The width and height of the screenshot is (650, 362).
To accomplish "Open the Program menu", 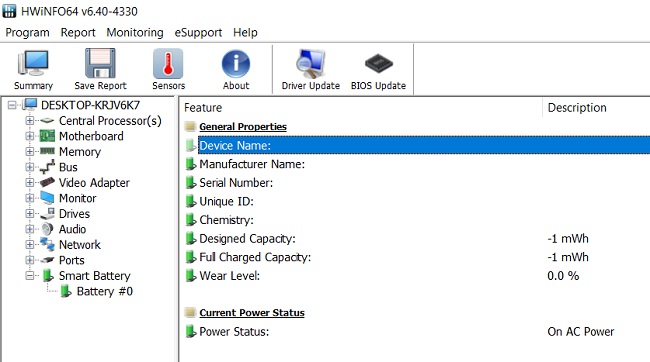I will coord(27,32).
